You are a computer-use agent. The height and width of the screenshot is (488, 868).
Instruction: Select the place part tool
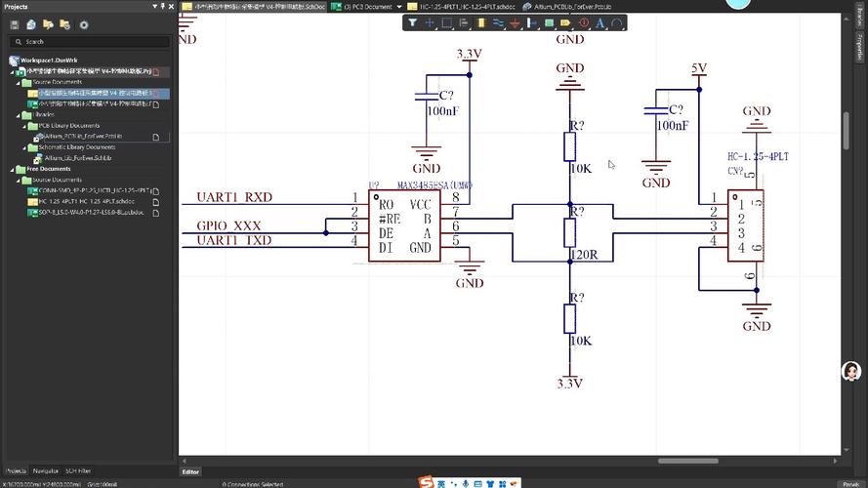pos(479,22)
